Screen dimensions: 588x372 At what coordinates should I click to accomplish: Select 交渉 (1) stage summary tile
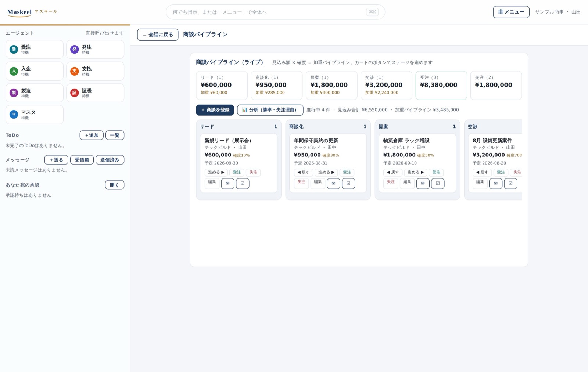pyautogui.click(x=386, y=85)
